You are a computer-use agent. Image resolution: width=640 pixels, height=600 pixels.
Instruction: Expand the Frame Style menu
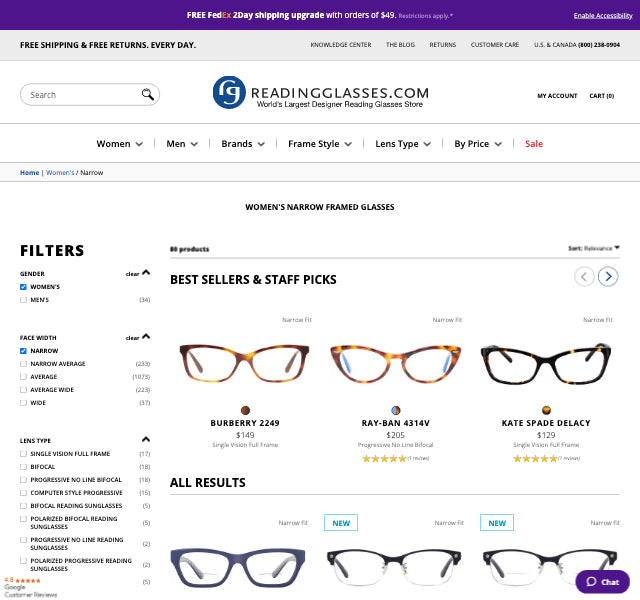[x=320, y=144]
